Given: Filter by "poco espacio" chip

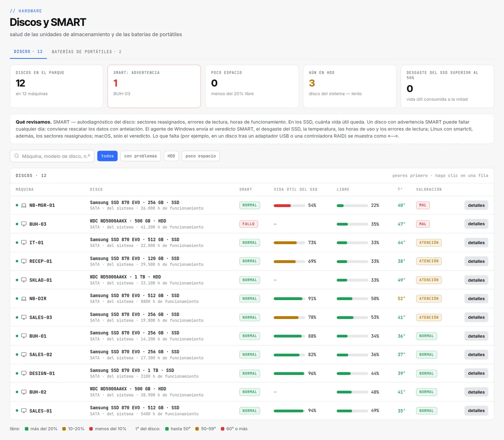Looking at the screenshot, I should coord(201,156).
